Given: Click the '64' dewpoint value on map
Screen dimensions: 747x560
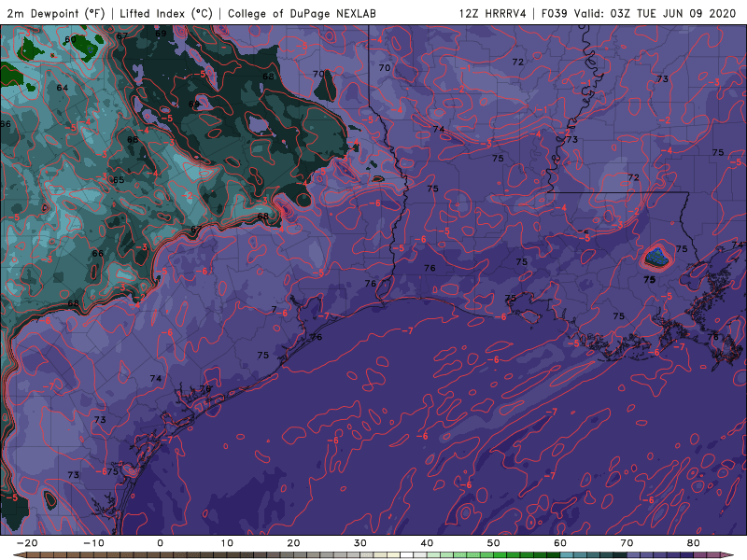Looking at the screenshot, I should [63, 88].
